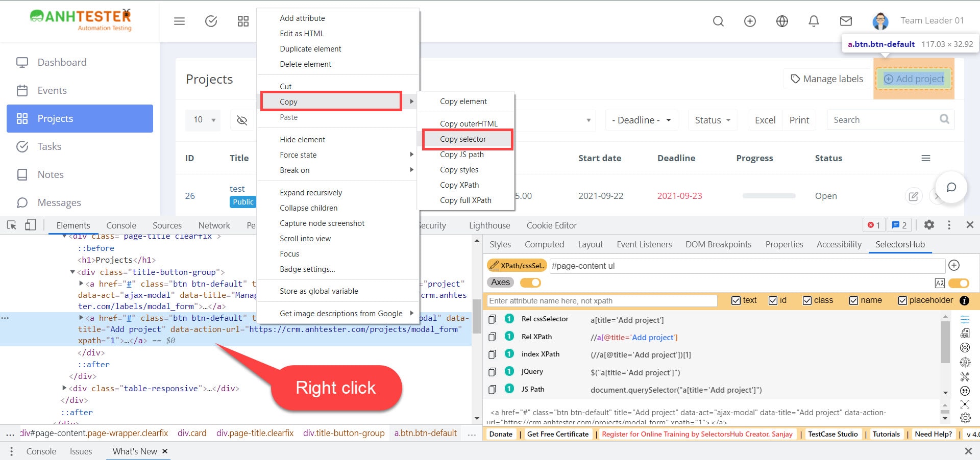This screenshot has height=460, width=980.
Task: Activate DevTools inspect element picker icon
Action: point(12,225)
